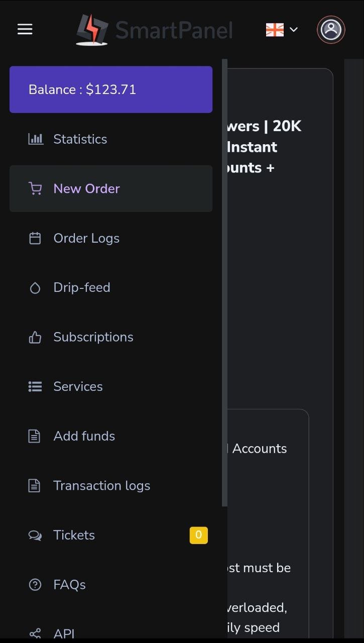The height and width of the screenshot is (643, 364).
Task: Expand the chevron next to flag
Action: 294,30
